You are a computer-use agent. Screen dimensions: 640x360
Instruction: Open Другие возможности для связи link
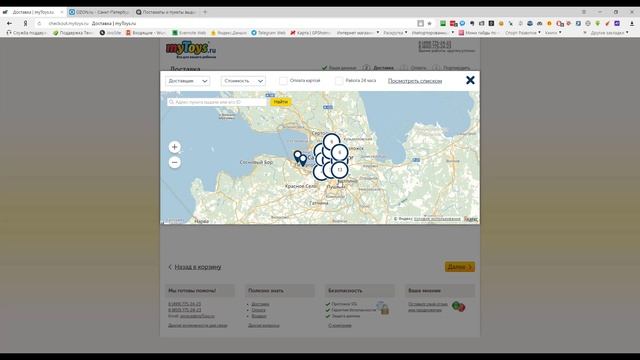(x=198, y=325)
